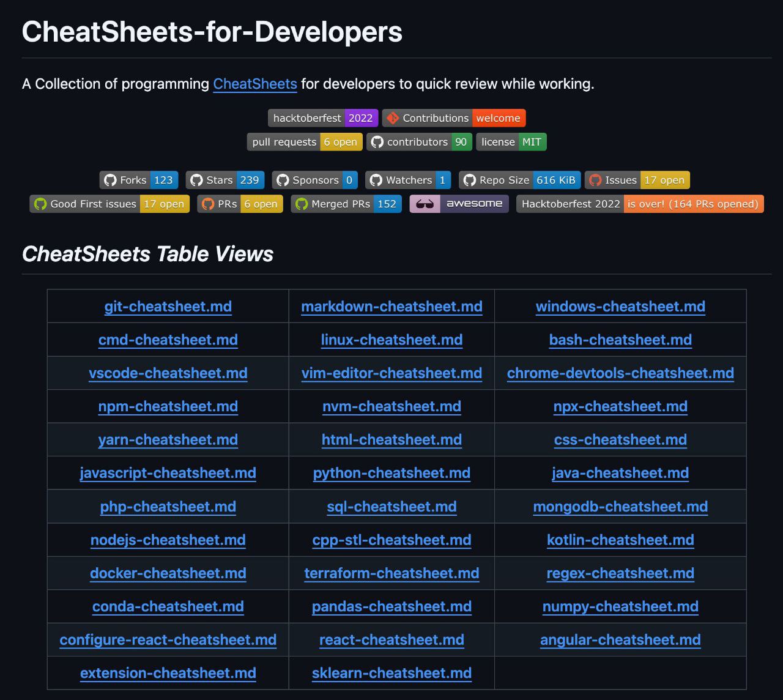
Task: Click the Sponsors badge GitHub icon
Action: [x=283, y=180]
